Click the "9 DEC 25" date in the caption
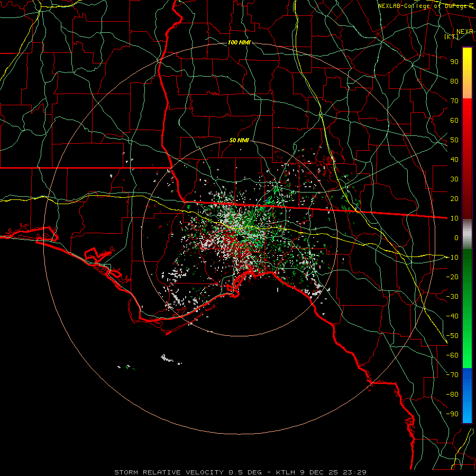Image resolution: width=476 pixels, height=476 pixels. pyautogui.click(x=319, y=472)
